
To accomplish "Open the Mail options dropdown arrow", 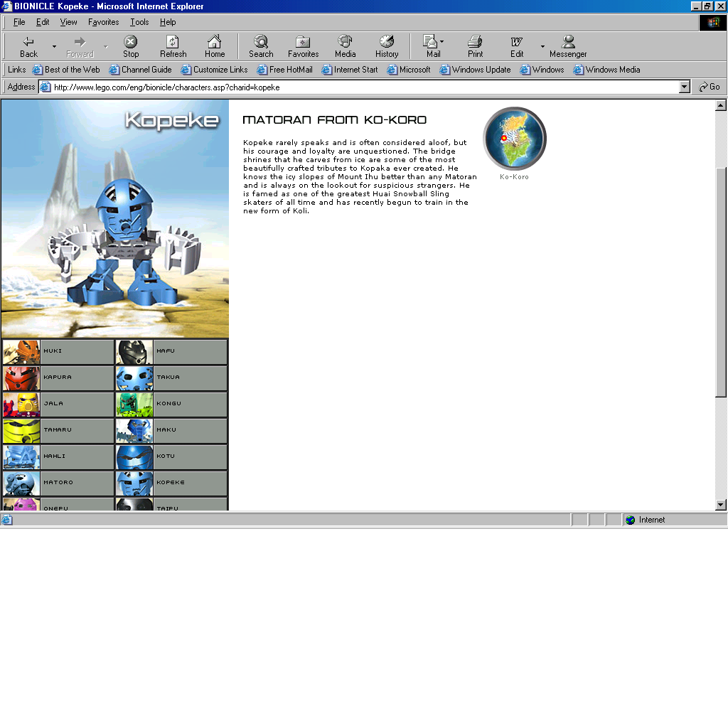I will click(x=442, y=42).
